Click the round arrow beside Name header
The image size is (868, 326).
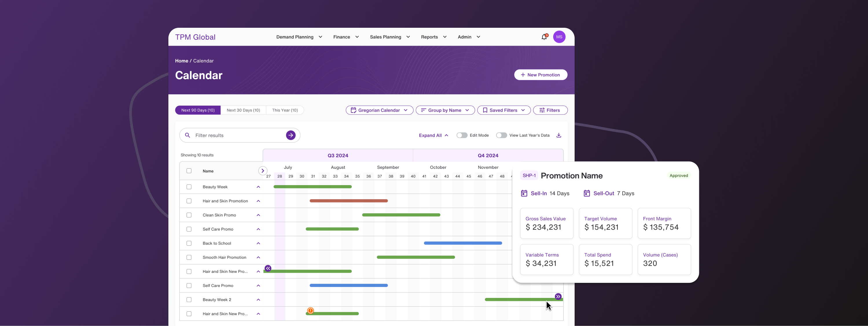[x=263, y=171]
